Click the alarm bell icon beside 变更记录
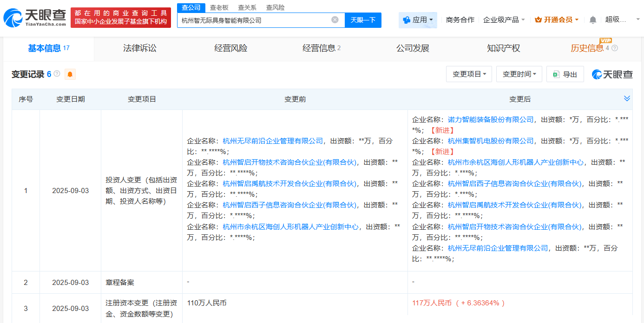 pyautogui.click(x=69, y=74)
